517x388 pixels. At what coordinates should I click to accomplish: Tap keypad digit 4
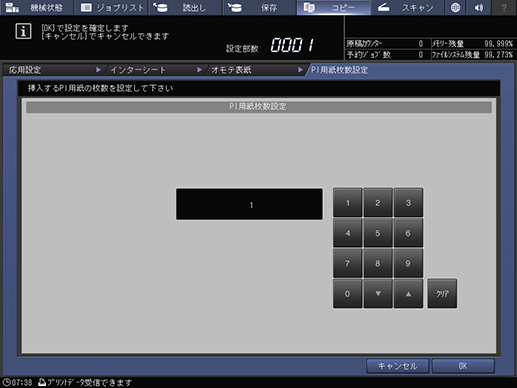click(x=347, y=233)
